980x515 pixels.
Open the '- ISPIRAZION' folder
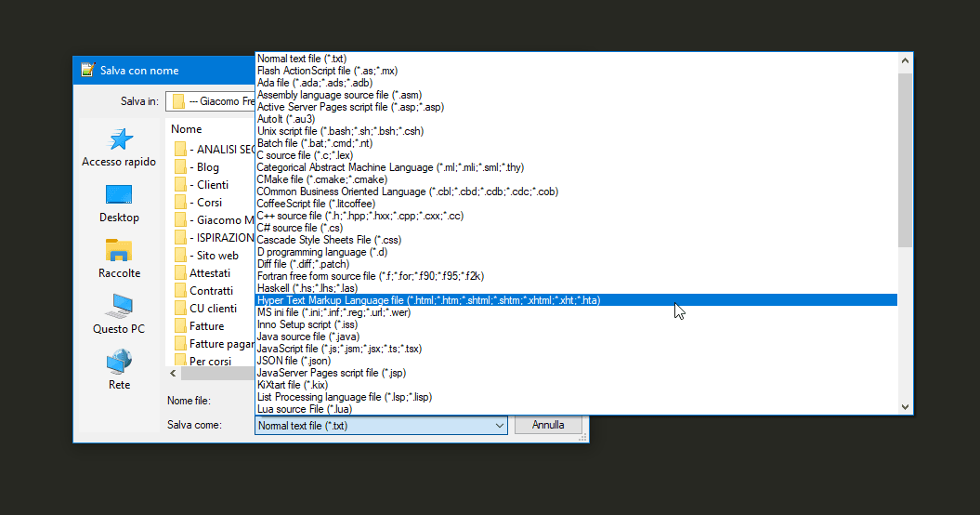point(215,238)
